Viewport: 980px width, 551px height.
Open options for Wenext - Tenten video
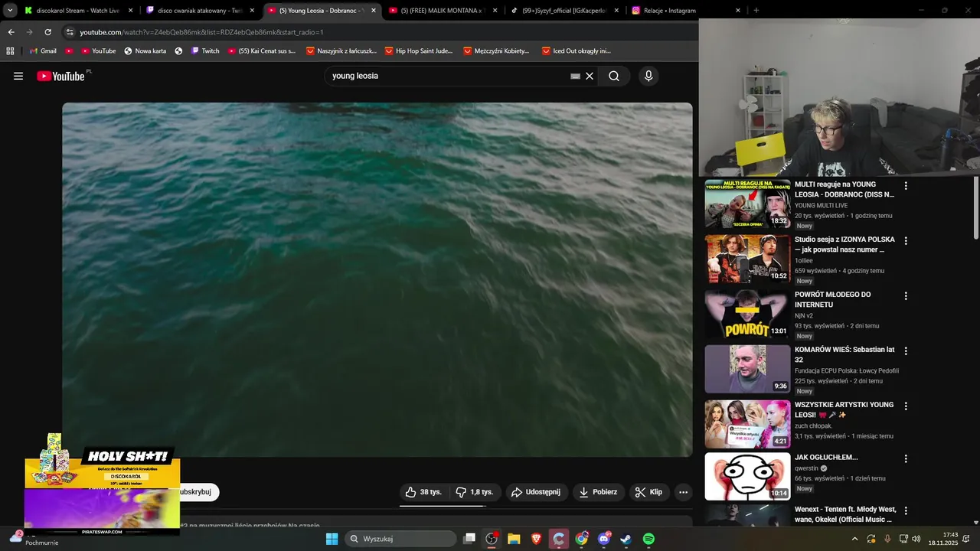tap(906, 510)
